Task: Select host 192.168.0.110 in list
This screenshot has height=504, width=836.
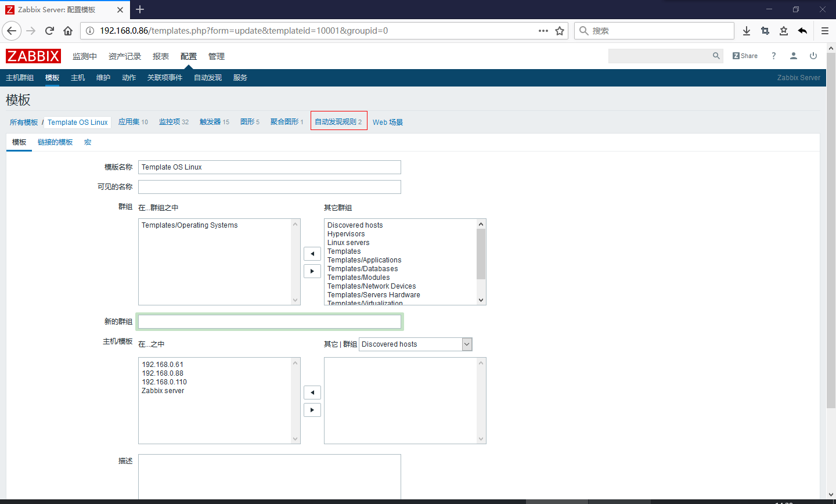Action: [x=164, y=382]
